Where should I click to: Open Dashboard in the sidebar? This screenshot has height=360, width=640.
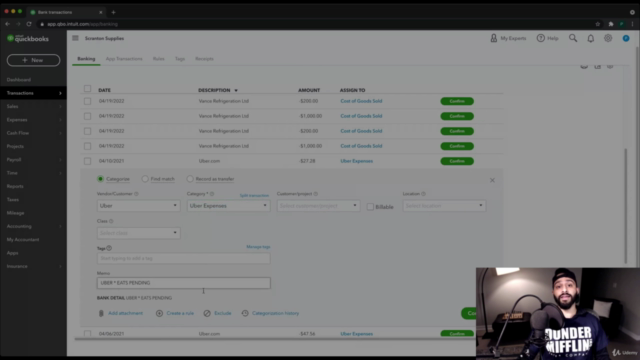(19, 80)
